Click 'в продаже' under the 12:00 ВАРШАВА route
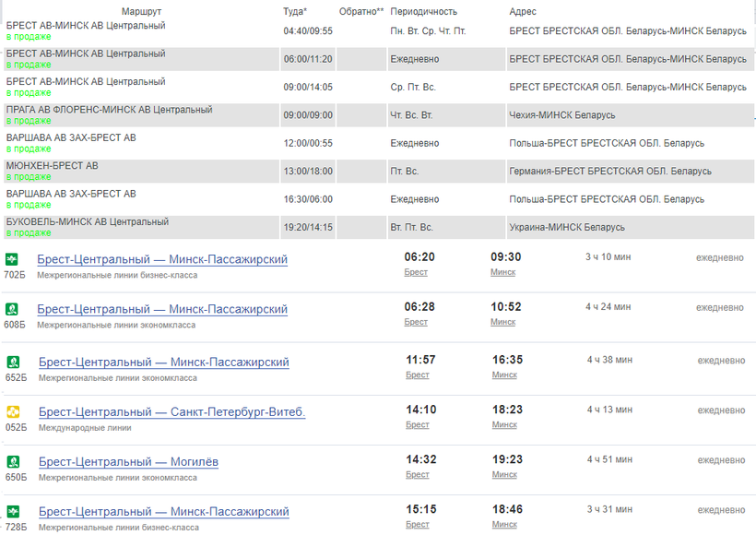The image size is (756, 535). [29, 149]
